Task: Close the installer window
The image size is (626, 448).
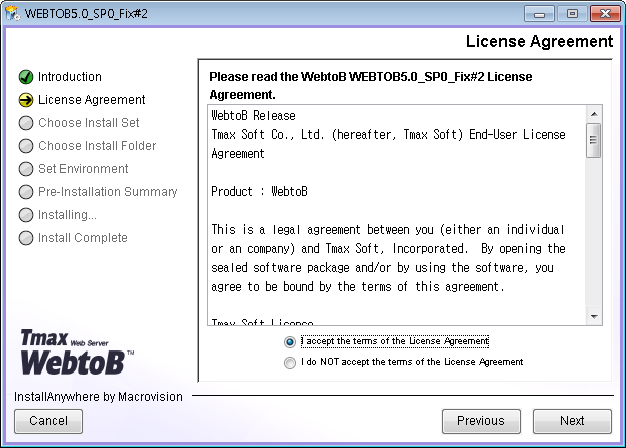Action: [605, 14]
